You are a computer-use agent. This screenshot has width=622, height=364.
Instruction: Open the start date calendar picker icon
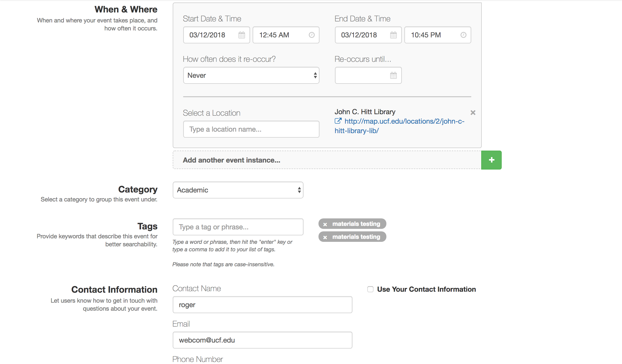(241, 35)
